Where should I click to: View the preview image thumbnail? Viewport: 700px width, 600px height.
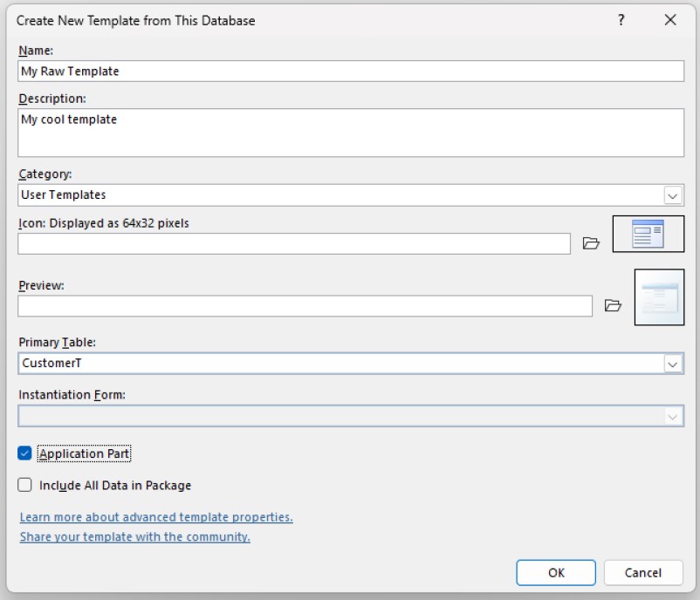click(x=659, y=296)
